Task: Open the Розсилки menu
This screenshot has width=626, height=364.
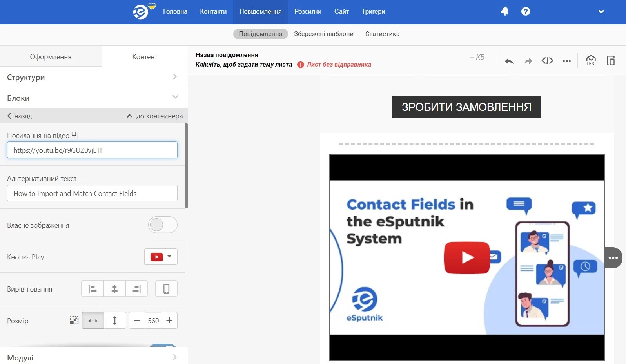Action: coord(308,12)
